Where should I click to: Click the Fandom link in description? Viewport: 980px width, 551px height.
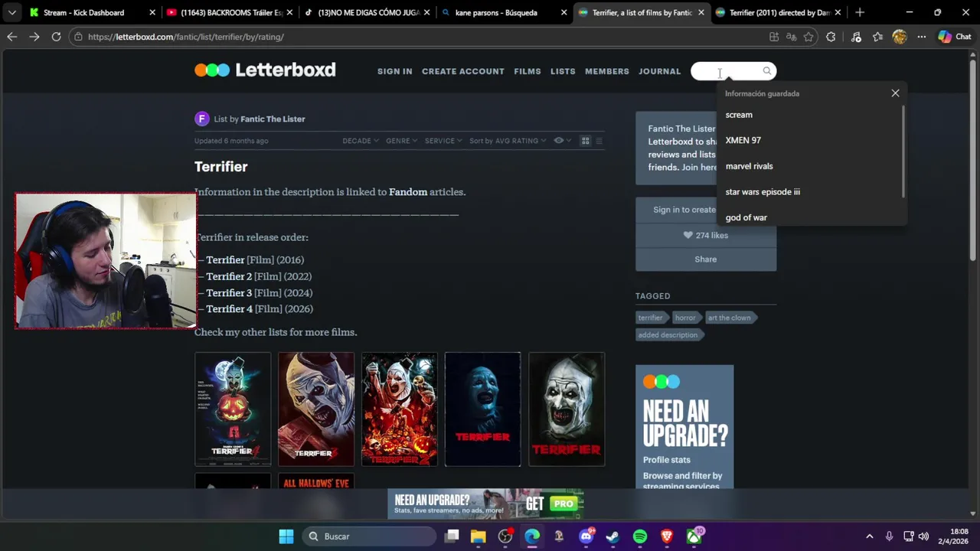(408, 192)
